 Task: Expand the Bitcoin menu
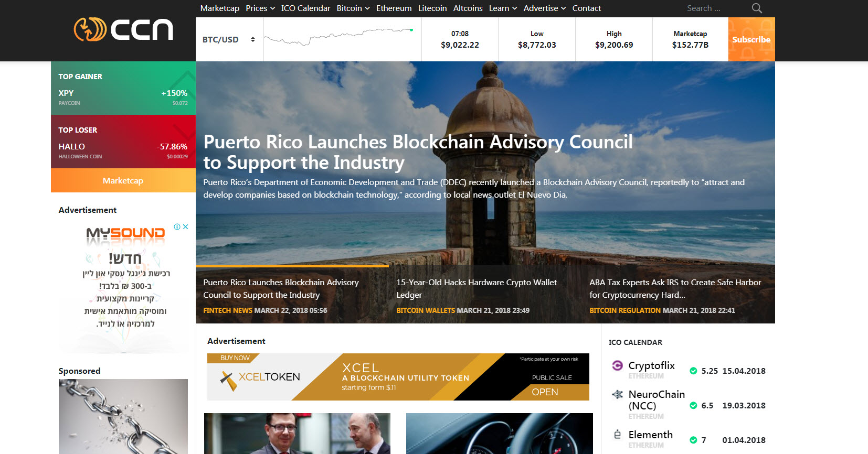[x=353, y=8]
